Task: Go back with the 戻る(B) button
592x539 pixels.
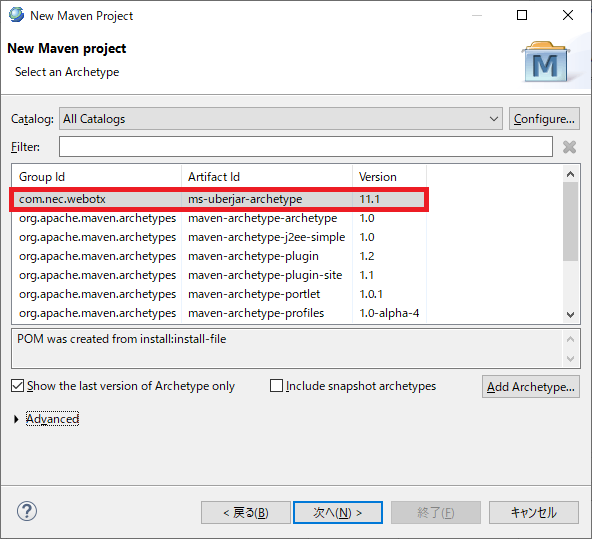Action: click(x=246, y=513)
